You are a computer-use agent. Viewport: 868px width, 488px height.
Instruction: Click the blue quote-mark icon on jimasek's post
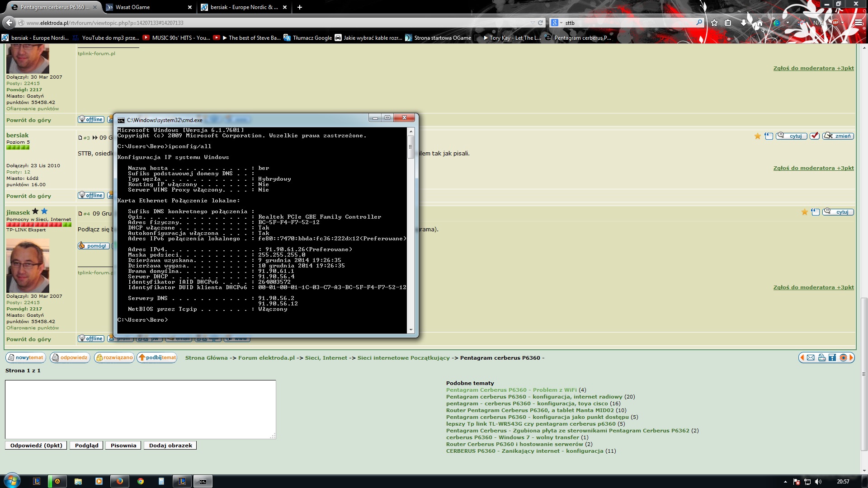[816, 212]
